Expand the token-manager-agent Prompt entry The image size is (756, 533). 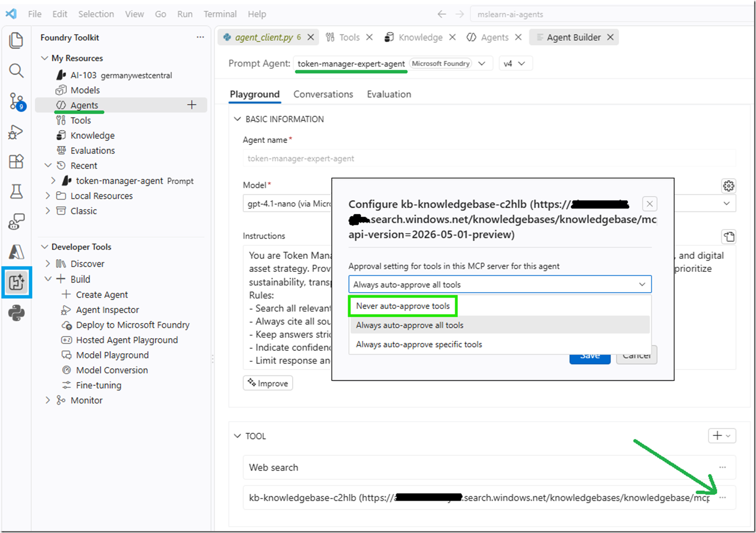53,180
